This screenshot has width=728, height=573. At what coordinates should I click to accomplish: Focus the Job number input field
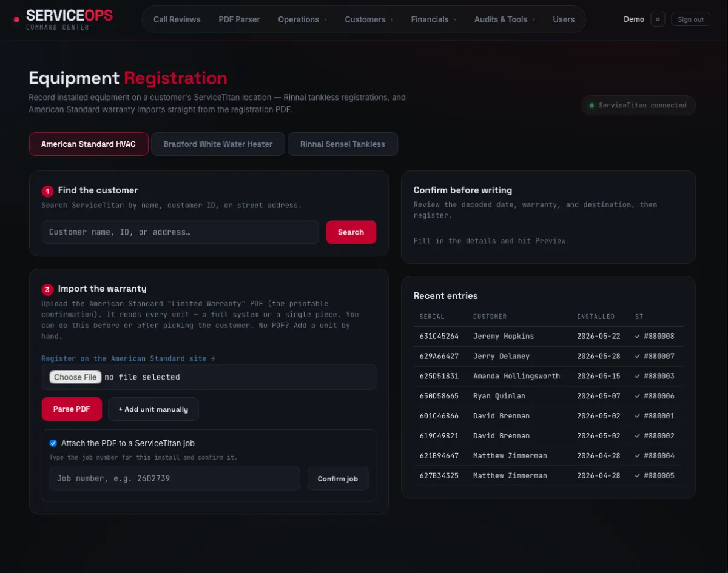(174, 478)
